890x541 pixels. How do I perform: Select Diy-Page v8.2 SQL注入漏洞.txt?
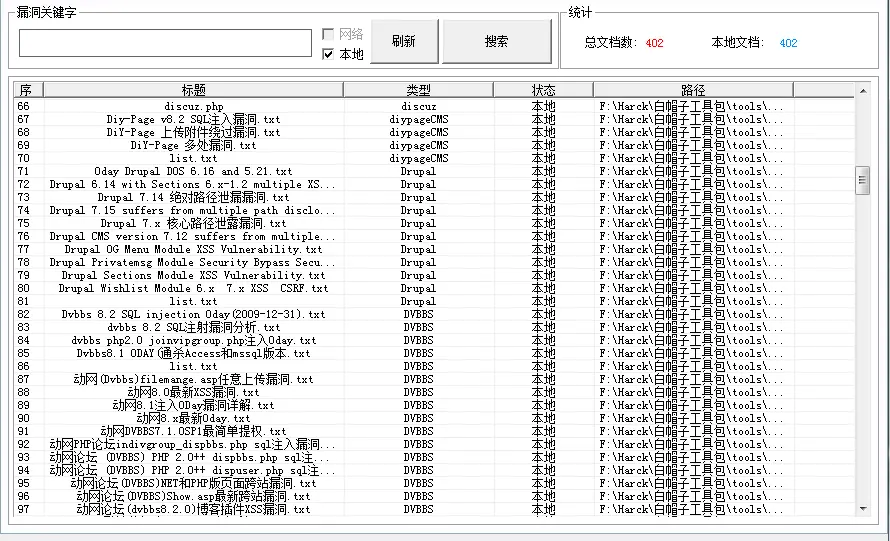[194, 119]
